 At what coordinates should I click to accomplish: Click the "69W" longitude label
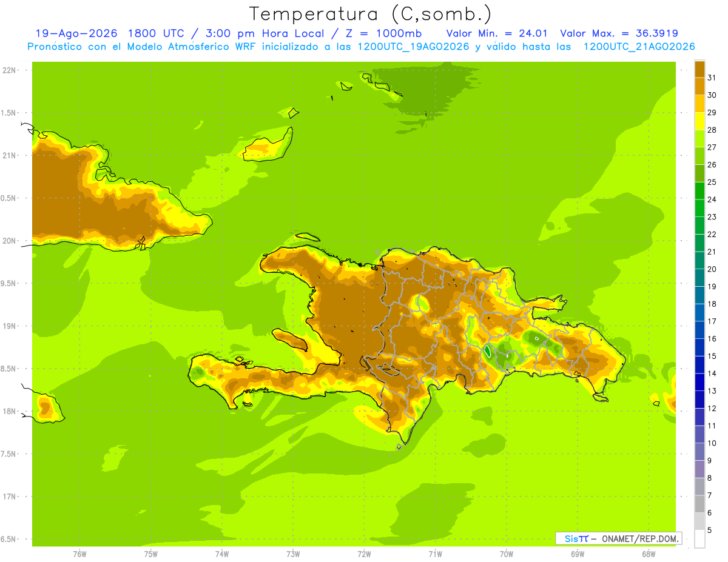578,554
